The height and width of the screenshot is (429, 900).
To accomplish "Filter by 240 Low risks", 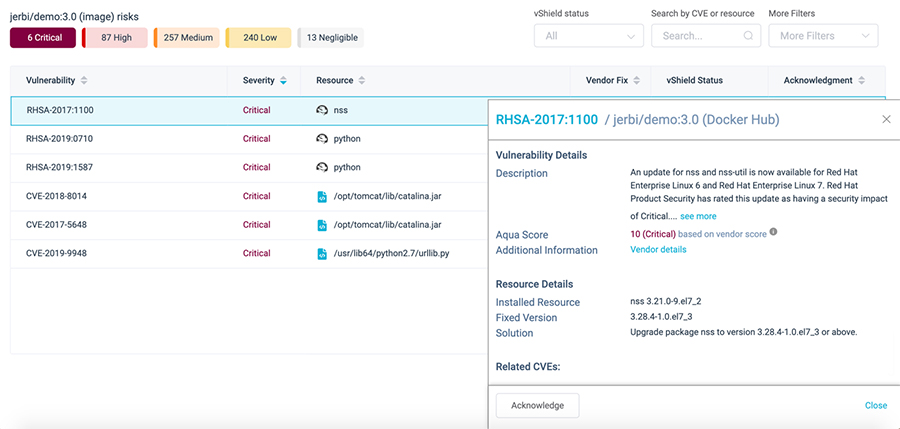I will coord(258,38).
